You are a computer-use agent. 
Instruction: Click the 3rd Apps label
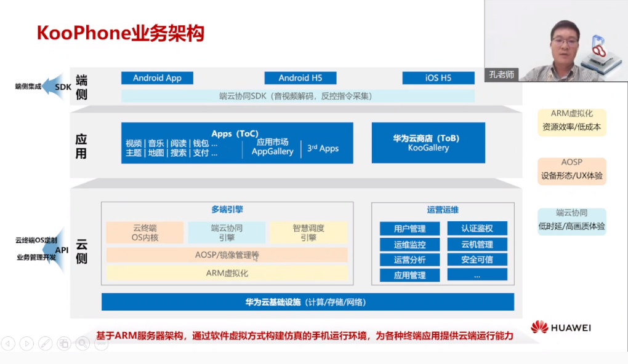click(323, 148)
